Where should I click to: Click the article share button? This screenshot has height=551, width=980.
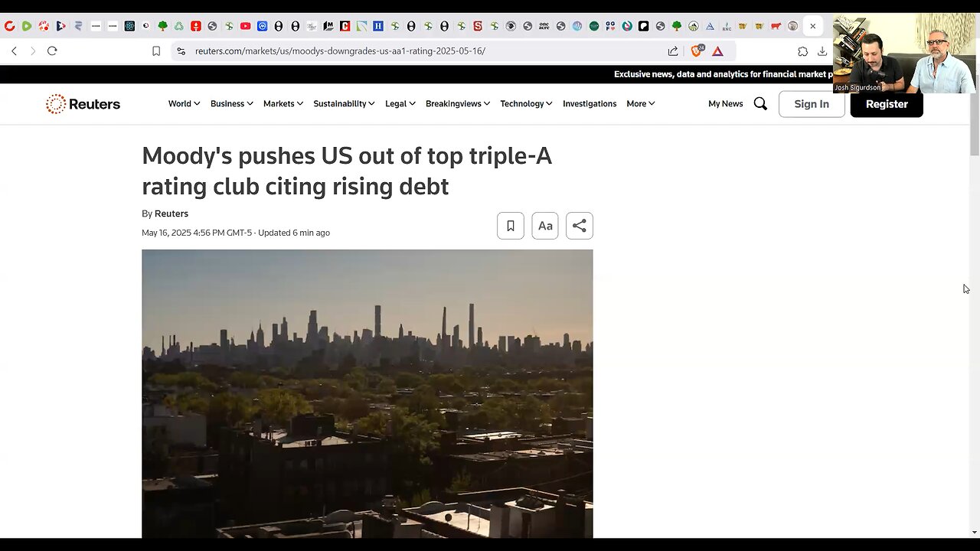pos(580,226)
